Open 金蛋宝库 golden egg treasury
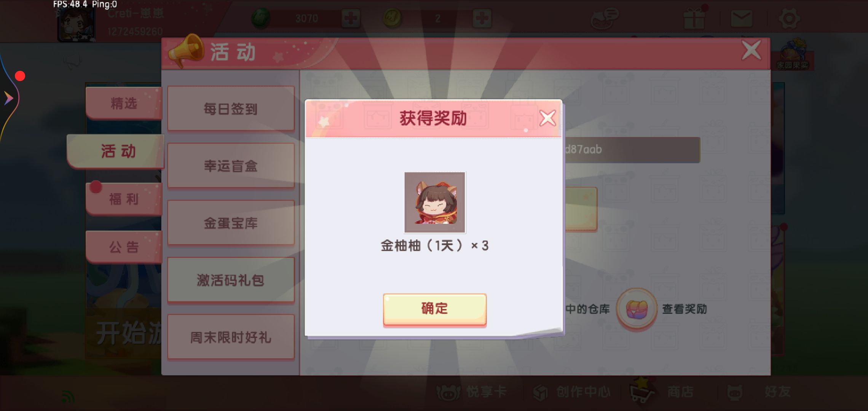The width and height of the screenshot is (868, 411). 231,223
